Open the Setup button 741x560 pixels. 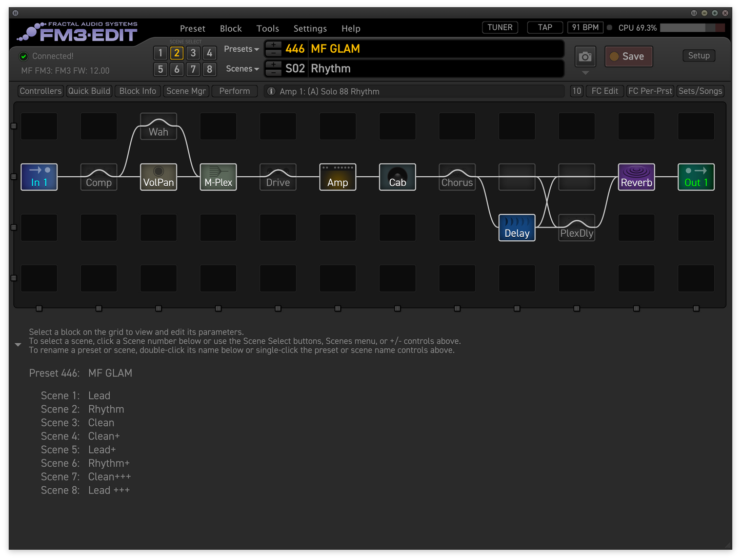(699, 55)
